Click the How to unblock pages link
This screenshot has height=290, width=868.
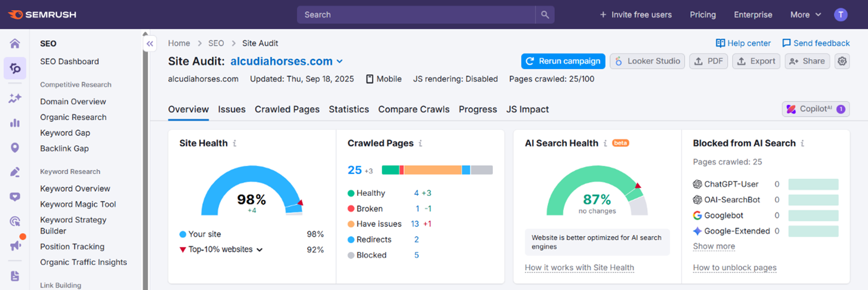click(x=734, y=268)
